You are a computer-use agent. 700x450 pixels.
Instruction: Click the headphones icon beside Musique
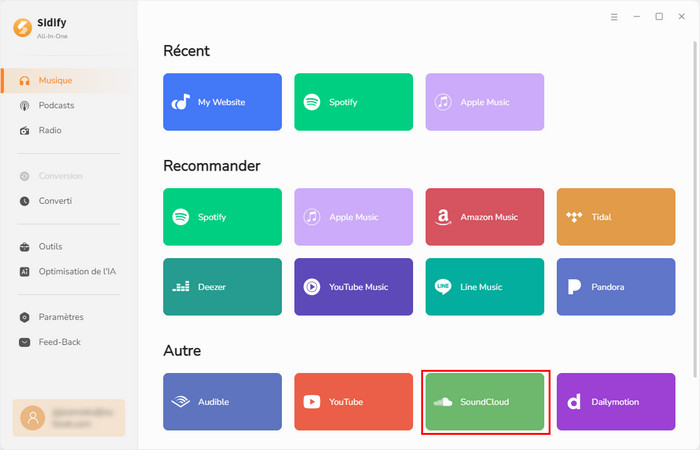(26, 80)
